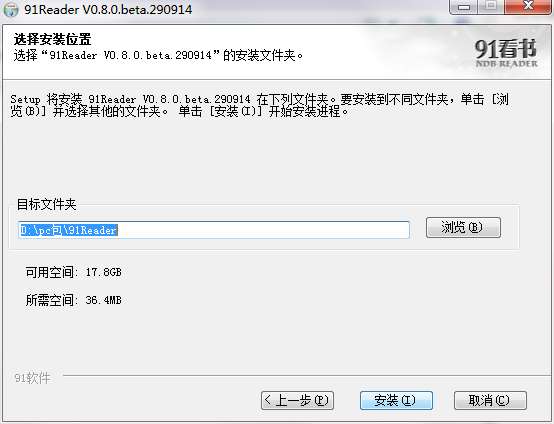Screen dimensions: 554x424
Task: Close the installer with the red X
Action: pyautogui.click(x=528, y=7)
